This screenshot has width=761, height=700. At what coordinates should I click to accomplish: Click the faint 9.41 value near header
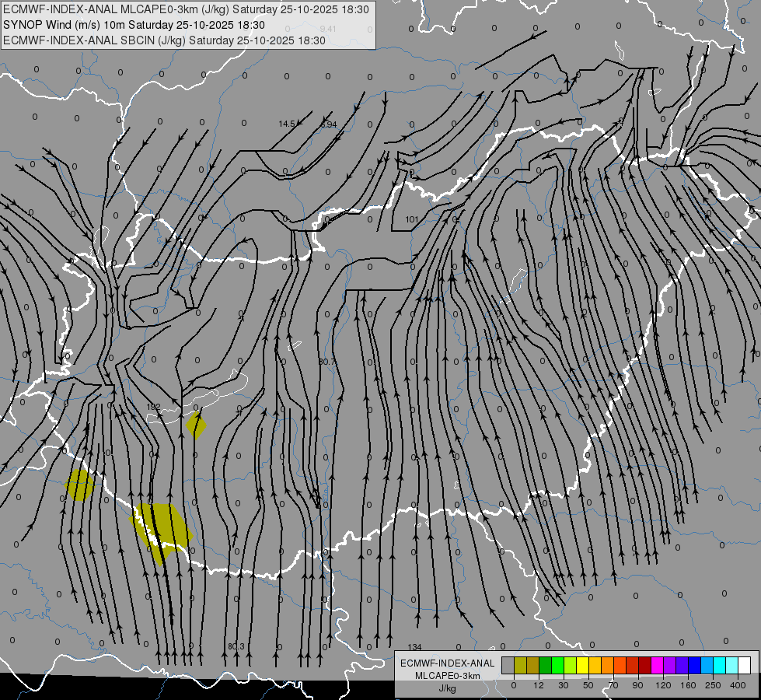point(328,29)
